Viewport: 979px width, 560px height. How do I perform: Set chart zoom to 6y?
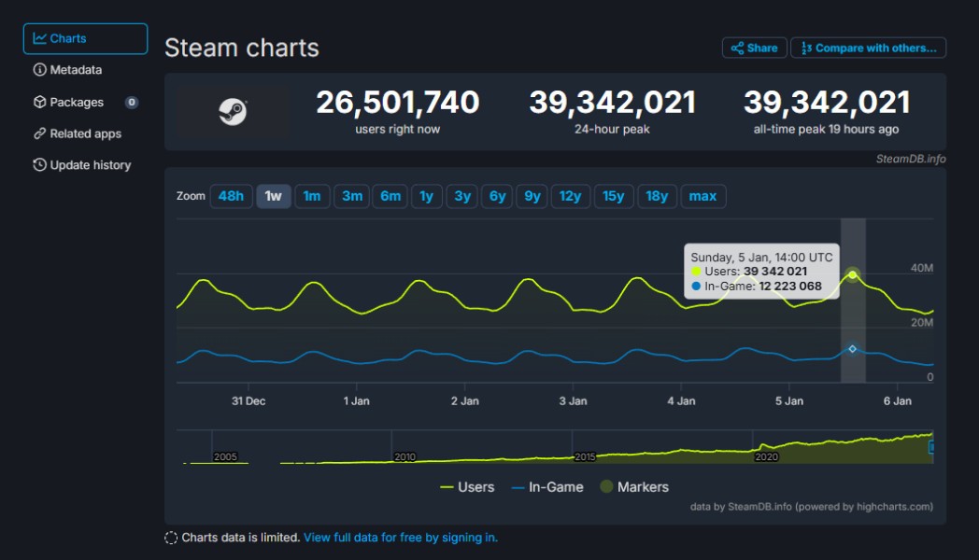tap(497, 196)
